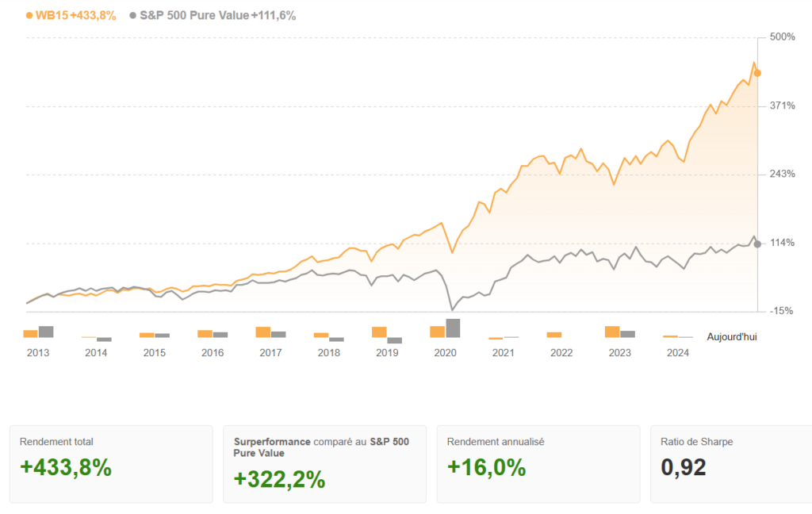Click the orange endpoint marker on WB15 line
The width and height of the screenshot is (812, 514).
coord(757,73)
